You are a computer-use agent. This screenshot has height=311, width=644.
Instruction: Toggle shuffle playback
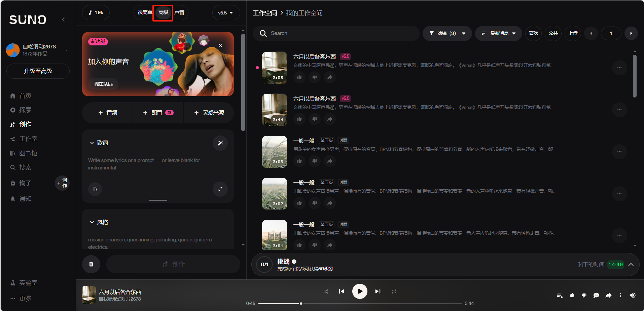[326, 291]
